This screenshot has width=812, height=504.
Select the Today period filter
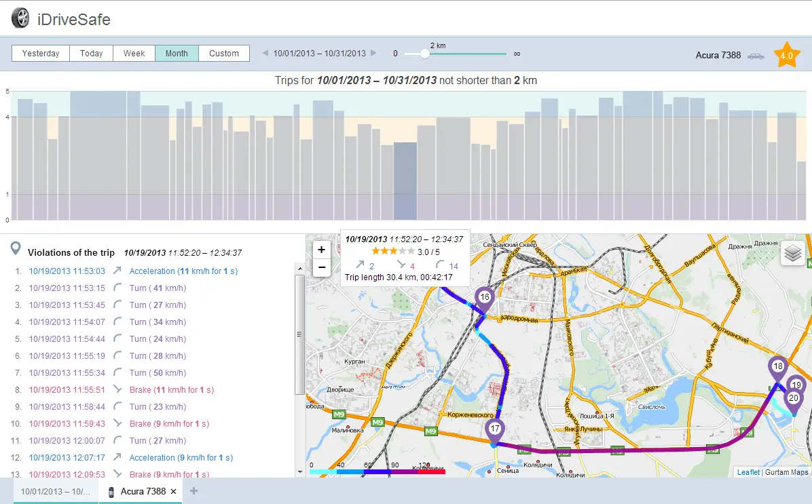click(x=91, y=54)
